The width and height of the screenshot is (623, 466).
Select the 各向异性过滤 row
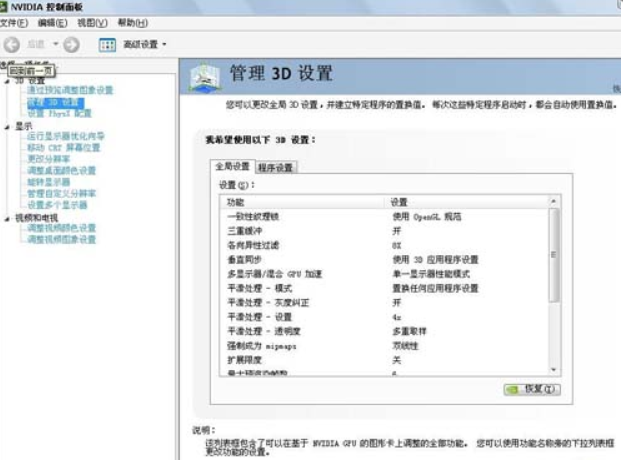click(384, 246)
